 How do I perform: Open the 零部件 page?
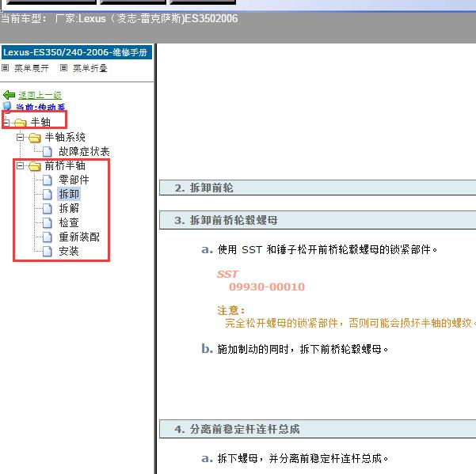tap(74, 180)
